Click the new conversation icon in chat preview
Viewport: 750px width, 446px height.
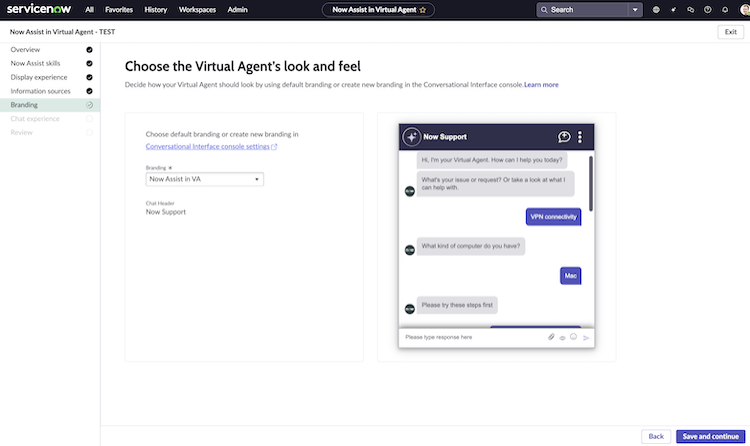(564, 137)
